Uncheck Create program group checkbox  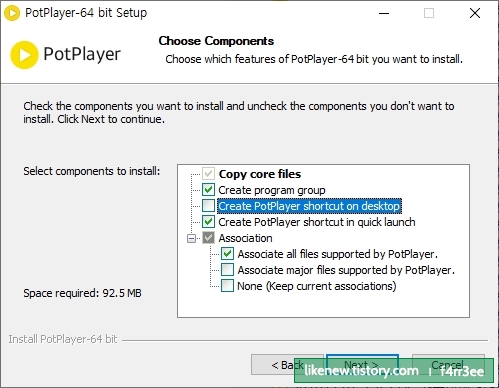pos(208,190)
